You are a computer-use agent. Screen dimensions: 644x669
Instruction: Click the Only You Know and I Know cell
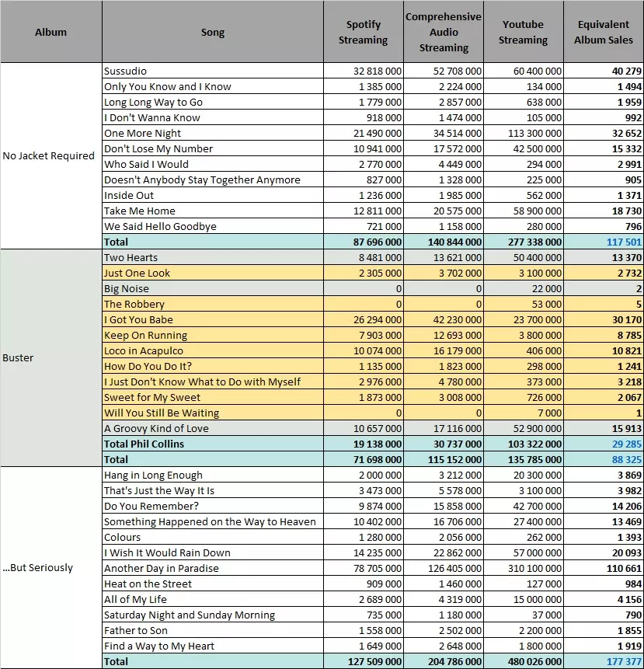click(213, 86)
